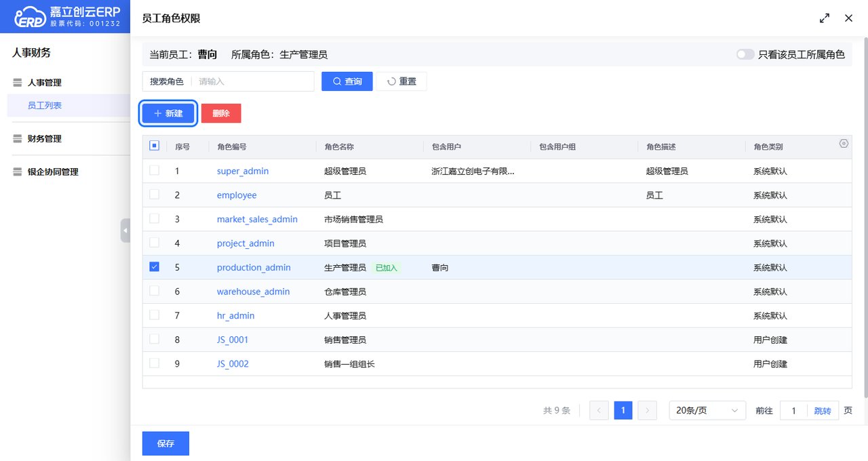
Task: Check the JS_0002 row checkbox
Action: click(154, 363)
